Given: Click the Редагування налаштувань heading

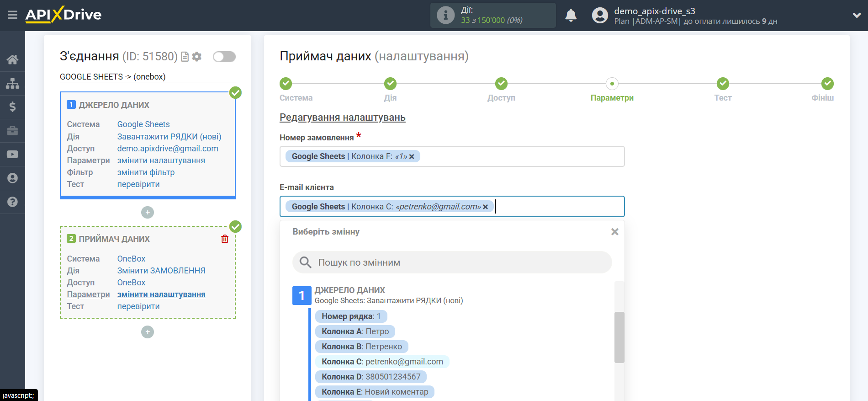Looking at the screenshot, I should [342, 118].
